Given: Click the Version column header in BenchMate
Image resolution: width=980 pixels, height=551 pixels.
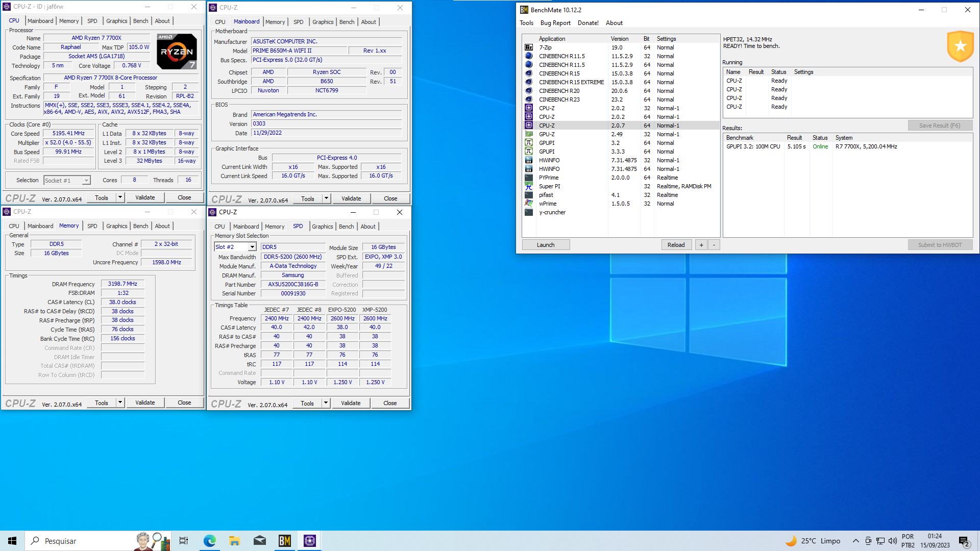Looking at the screenshot, I should point(624,39).
